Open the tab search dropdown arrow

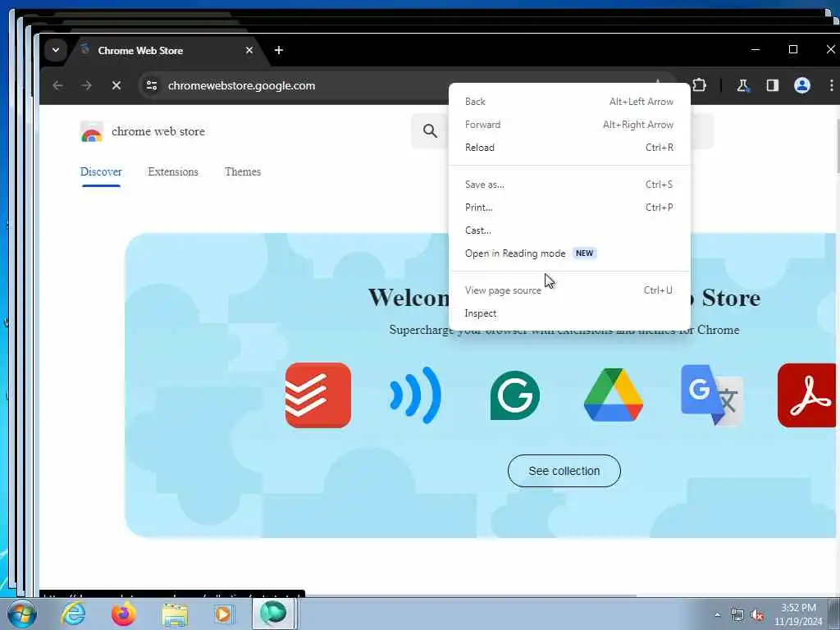tap(56, 50)
